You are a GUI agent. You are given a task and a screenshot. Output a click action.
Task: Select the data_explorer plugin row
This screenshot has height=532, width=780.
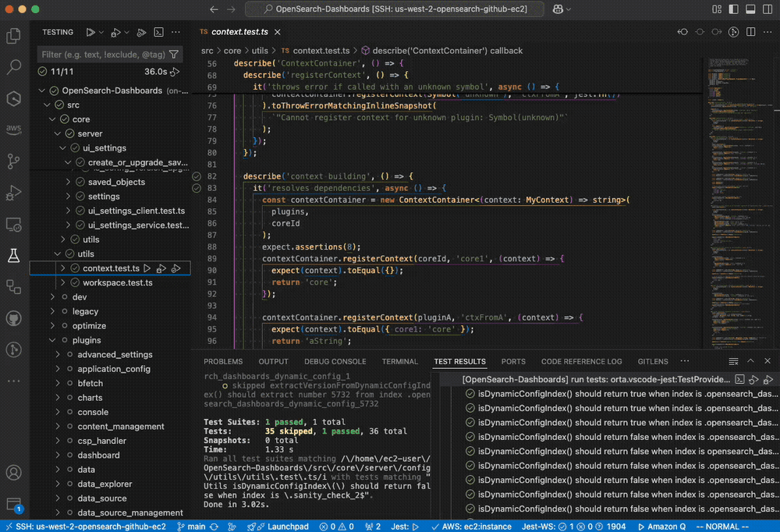point(111,484)
